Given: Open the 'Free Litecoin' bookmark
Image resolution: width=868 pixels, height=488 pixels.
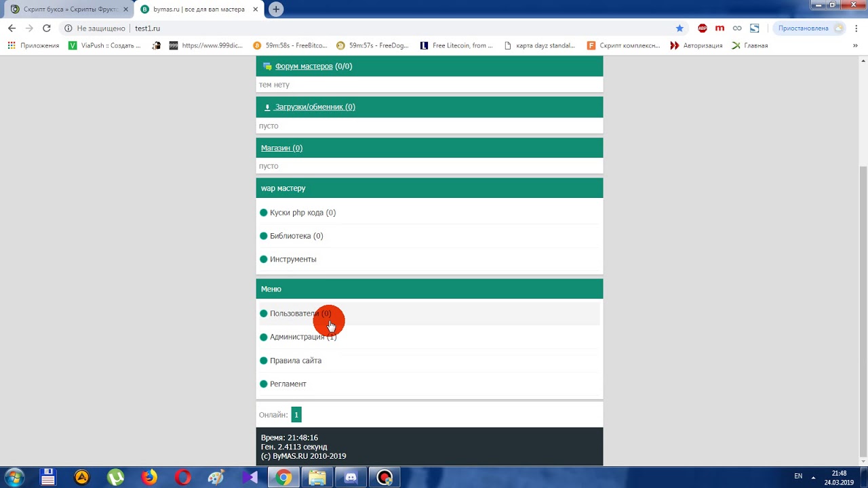Looking at the screenshot, I should (x=456, y=45).
